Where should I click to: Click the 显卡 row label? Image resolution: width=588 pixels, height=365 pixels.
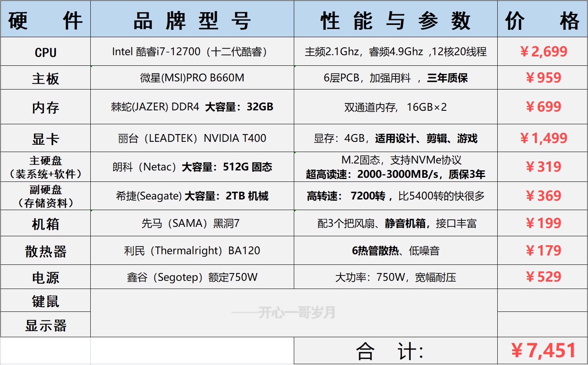pos(45,138)
